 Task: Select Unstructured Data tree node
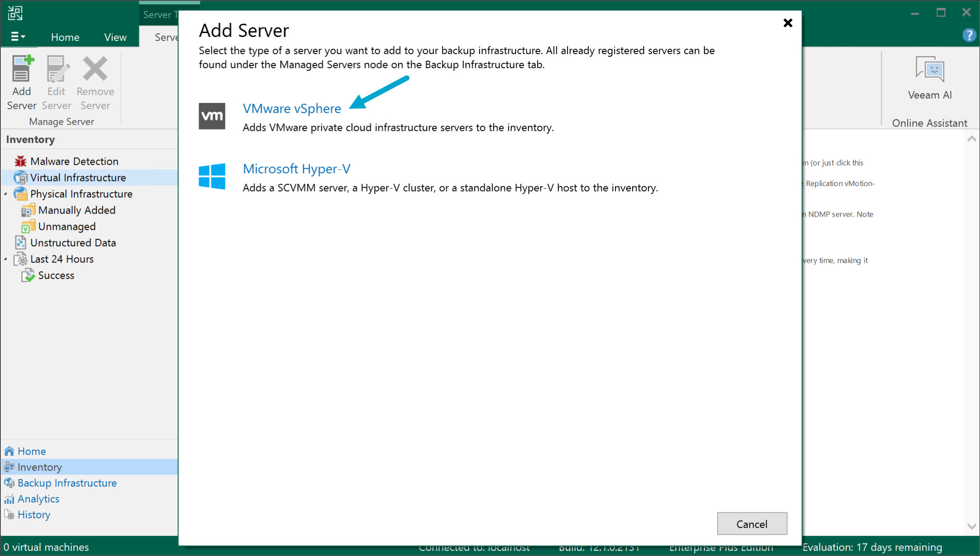73,243
